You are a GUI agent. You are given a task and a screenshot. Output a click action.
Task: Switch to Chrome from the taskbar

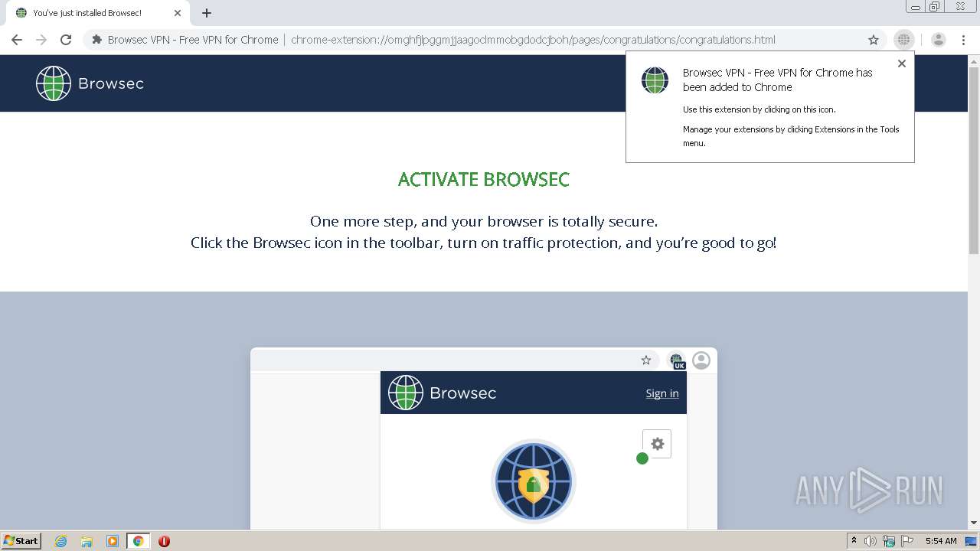point(138,541)
